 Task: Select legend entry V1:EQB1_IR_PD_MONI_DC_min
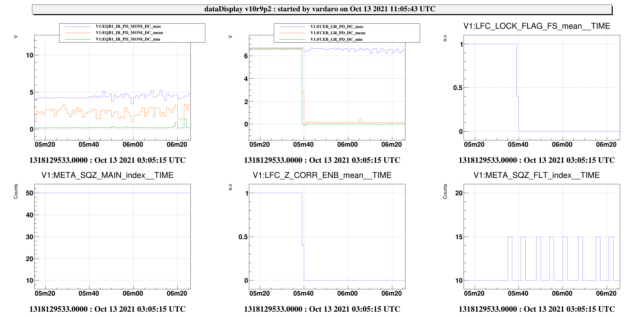coord(128,39)
